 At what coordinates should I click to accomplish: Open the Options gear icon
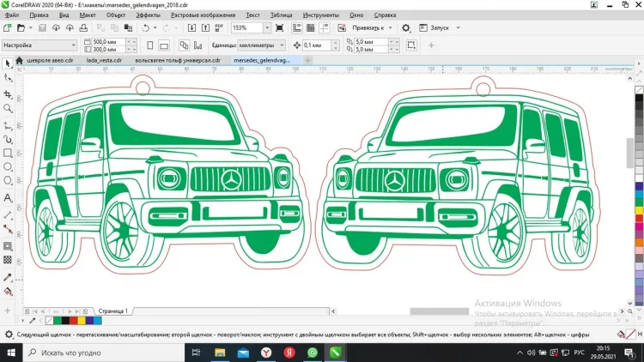(x=406, y=28)
